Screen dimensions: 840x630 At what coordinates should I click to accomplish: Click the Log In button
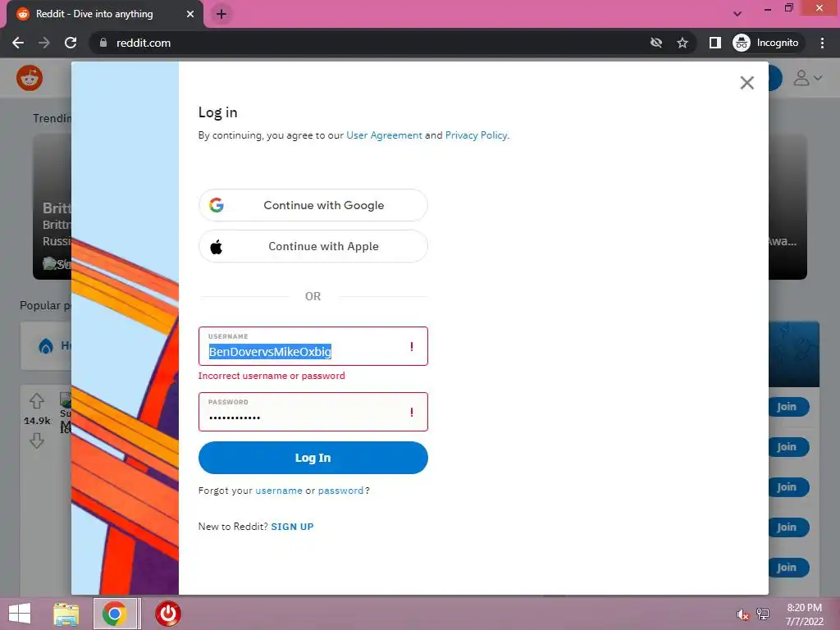click(313, 458)
